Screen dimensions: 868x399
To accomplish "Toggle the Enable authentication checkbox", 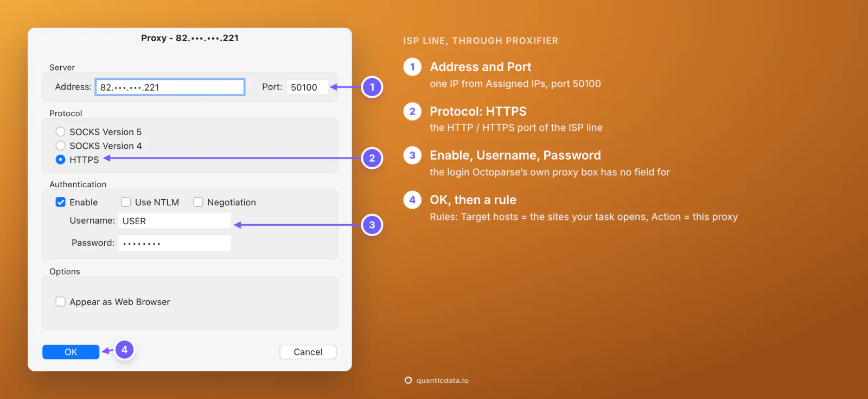I will click(x=60, y=202).
